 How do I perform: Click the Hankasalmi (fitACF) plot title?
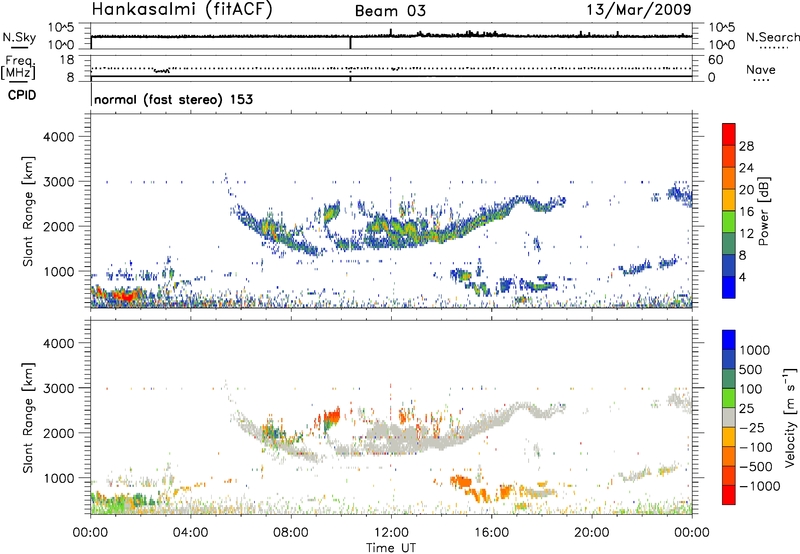click(x=182, y=10)
